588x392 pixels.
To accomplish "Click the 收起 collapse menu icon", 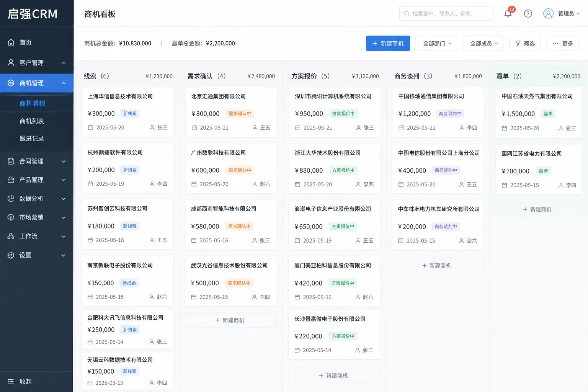I will [11, 381].
